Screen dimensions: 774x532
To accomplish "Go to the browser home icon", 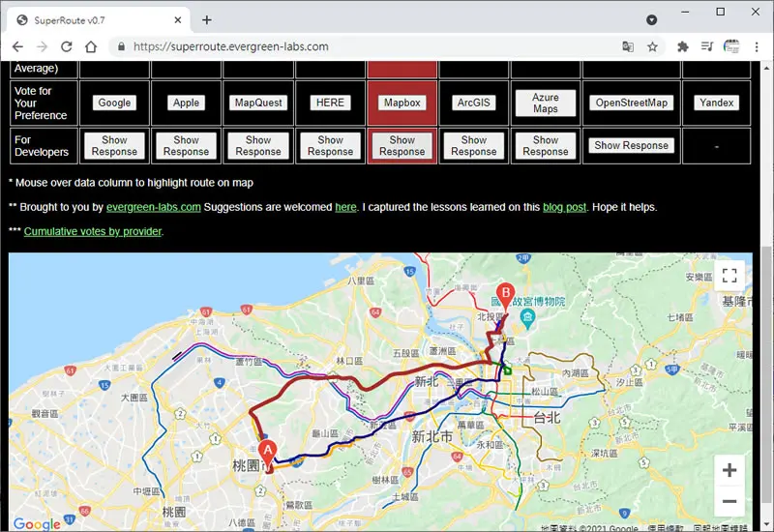I will 91,46.
